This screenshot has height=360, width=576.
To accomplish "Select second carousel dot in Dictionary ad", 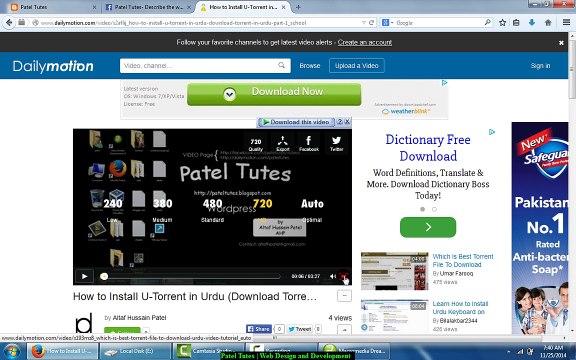I will pyautogui.click(x=435, y=209).
